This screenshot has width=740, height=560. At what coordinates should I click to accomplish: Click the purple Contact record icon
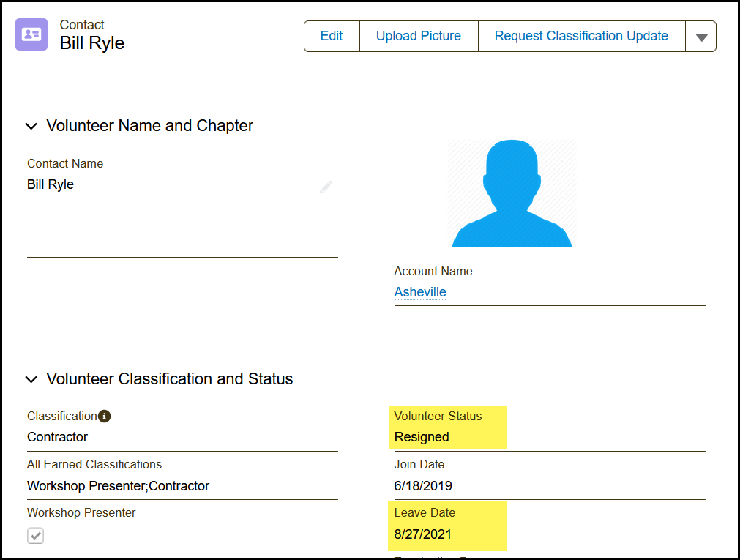[x=31, y=34]
